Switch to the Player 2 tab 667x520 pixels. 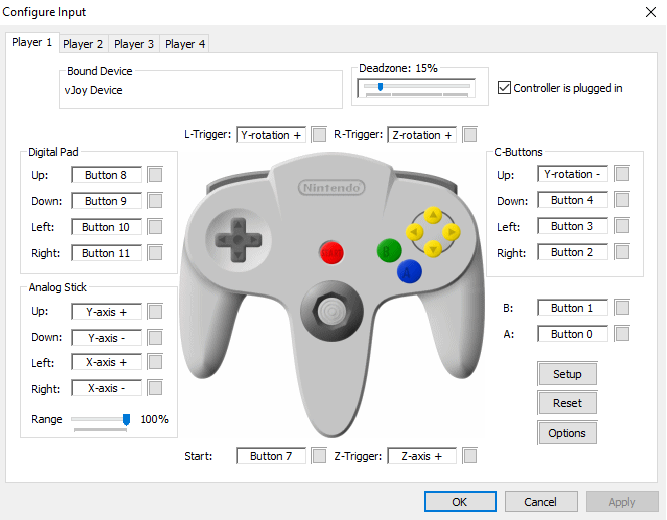click(83, 44)
